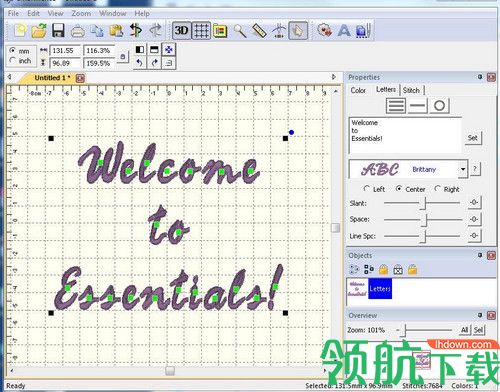Open the File menu

(x=13, y=13)
